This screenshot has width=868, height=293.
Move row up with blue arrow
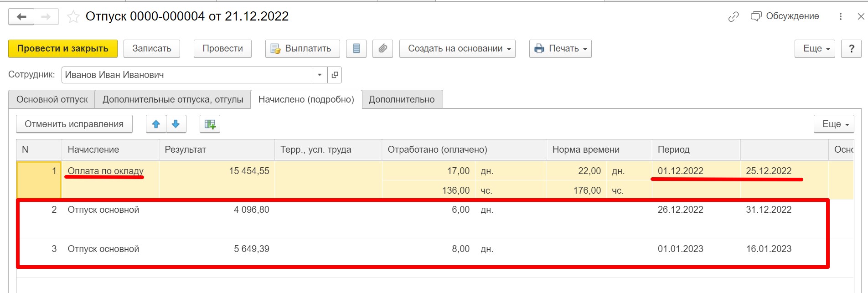156,124
